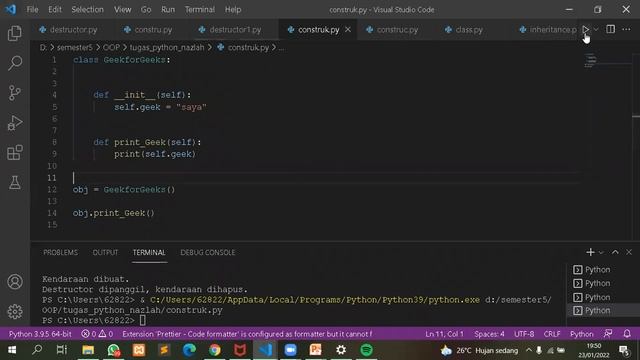
Task: Close the terminal panel
Action: pyautogui.click(x=629, y=252)
